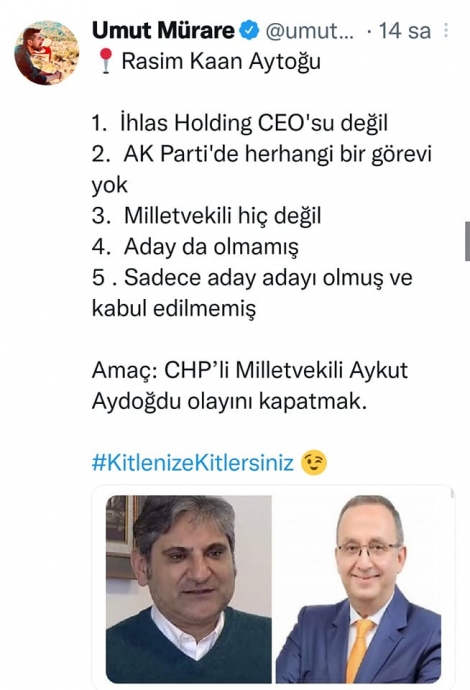Click the red pushpin emoji
The height and width of the screenshot is (690, 470).
[105, 61]
